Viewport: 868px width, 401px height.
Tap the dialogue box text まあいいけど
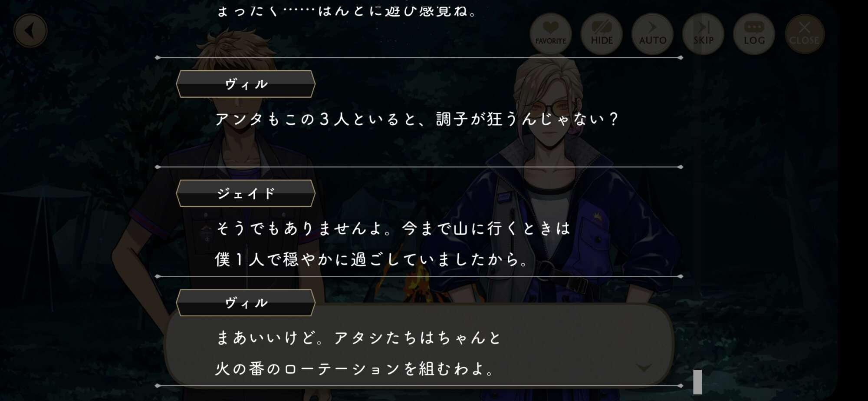tap(359, 338)
